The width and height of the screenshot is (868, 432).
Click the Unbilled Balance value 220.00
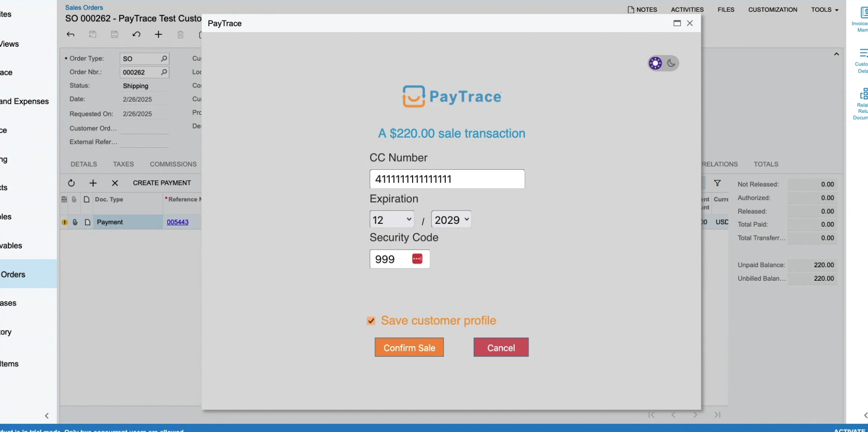click(824, 279)
